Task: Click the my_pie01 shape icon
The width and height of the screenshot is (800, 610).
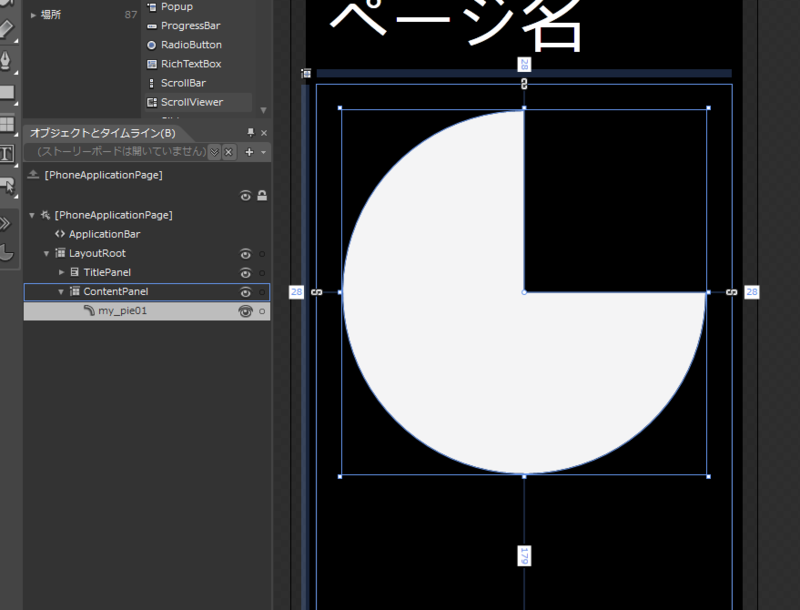Action: [x=89, y=310]
